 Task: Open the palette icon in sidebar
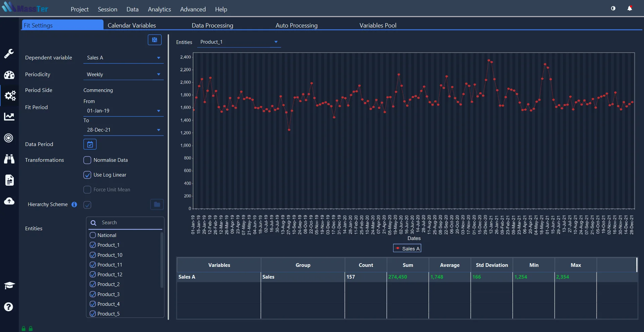(x=9, y=75)
